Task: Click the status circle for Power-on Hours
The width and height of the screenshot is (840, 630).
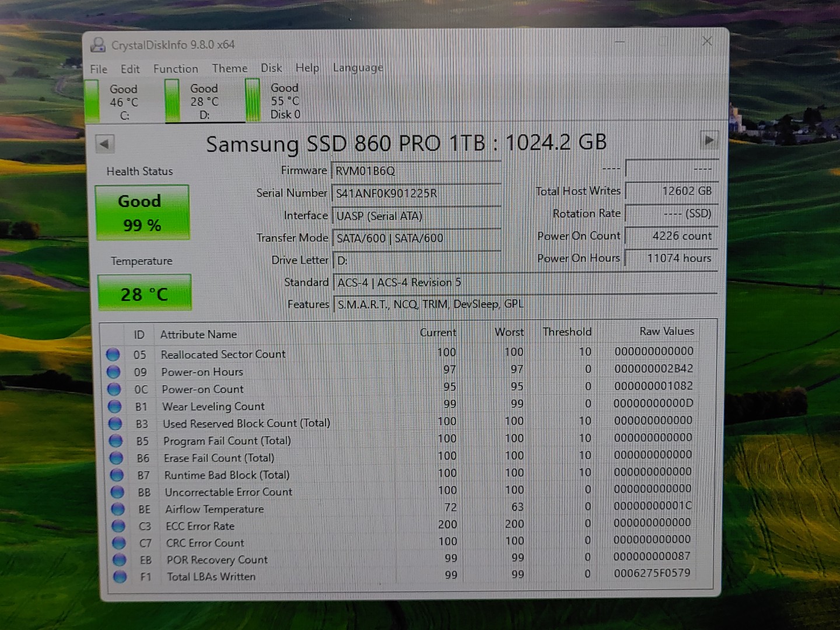Action: (x=114, y=372)
